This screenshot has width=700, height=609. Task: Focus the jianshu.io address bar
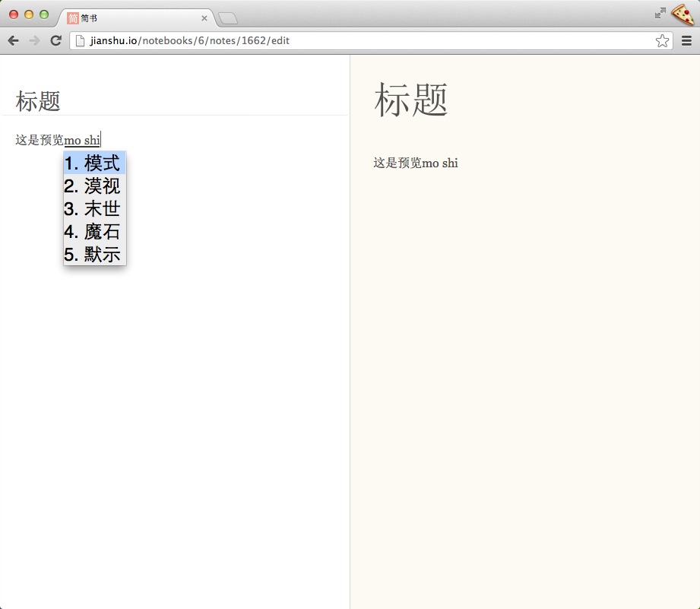tap(365, 41)
